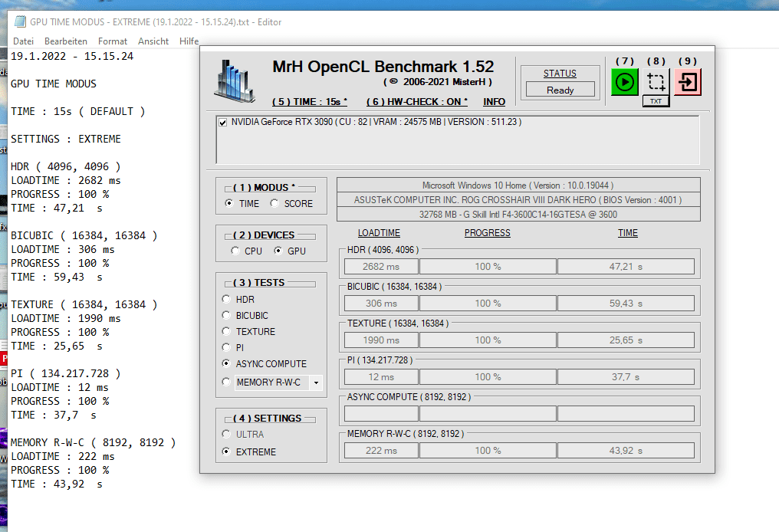Open Datei menu in Editor
Viewport: 779px width, 532px height.
23,41
